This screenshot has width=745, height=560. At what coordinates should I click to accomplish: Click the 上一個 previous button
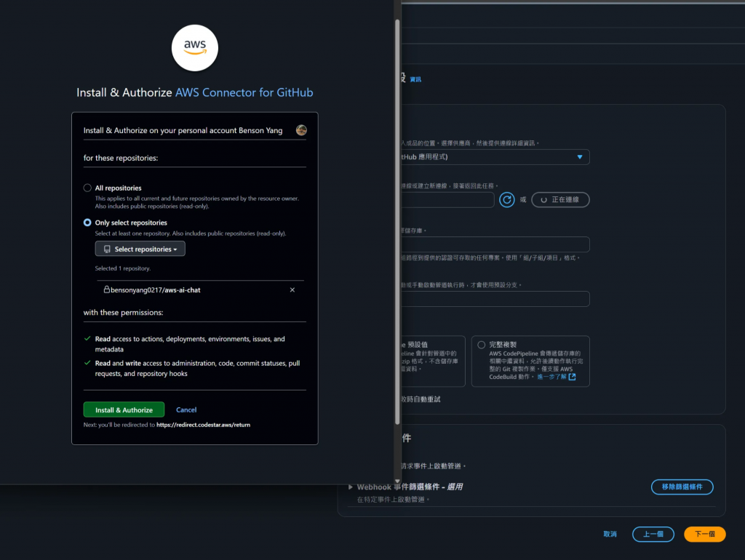(653, 534)
